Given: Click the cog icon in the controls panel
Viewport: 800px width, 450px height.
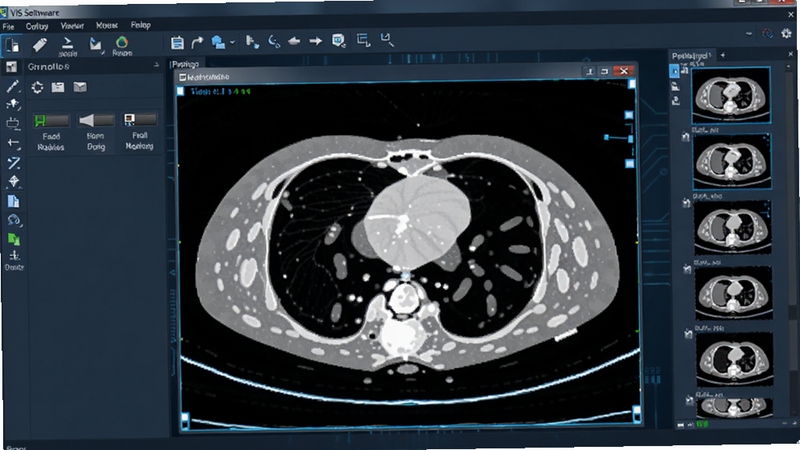Looking at the screenshot, I should point(37,87).
